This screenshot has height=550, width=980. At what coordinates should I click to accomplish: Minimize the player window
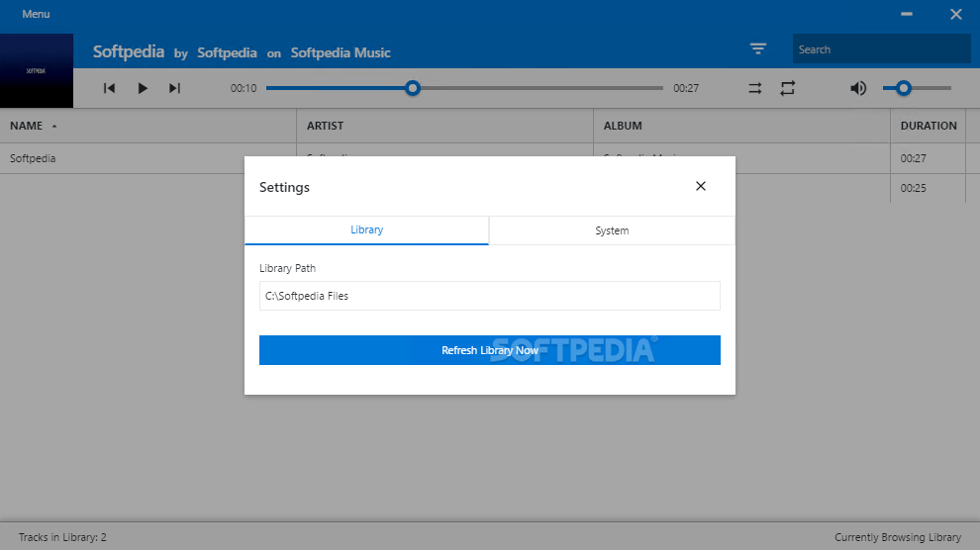point(906,14)
